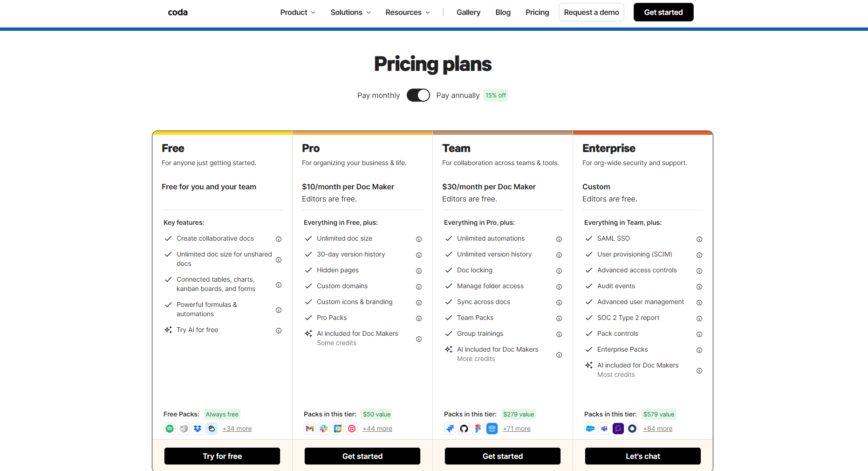Toggle monthly/annual billing switch
Screen dimensions: 868x471
pyautogui.click(x=418, y=95)
